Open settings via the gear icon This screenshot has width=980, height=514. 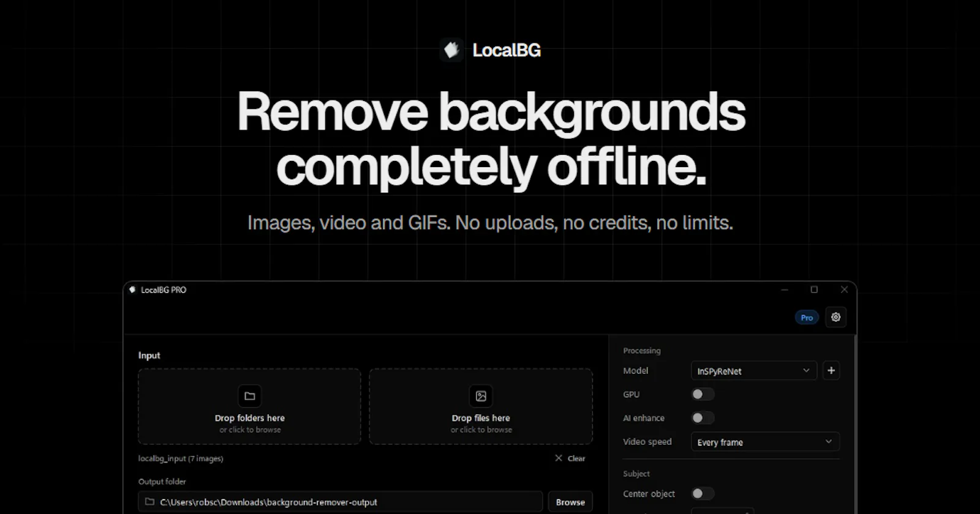coord(835,317)
